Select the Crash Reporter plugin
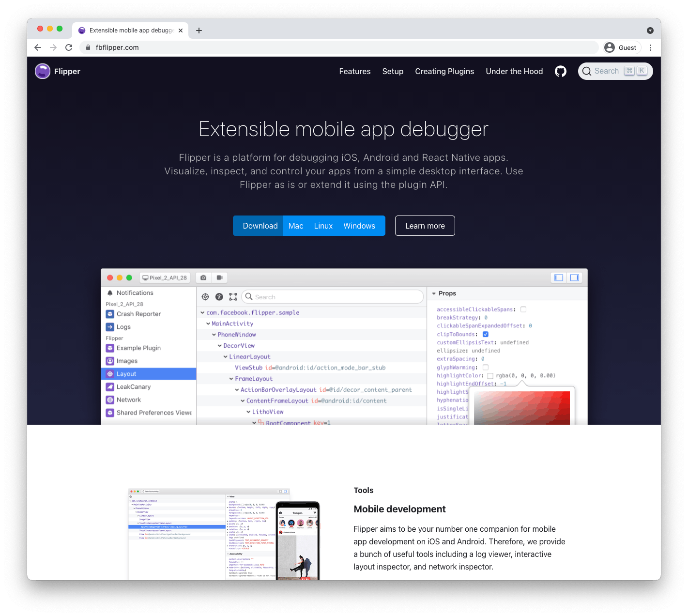The width and height of the screenshot is (688, 616). point(148,314)
